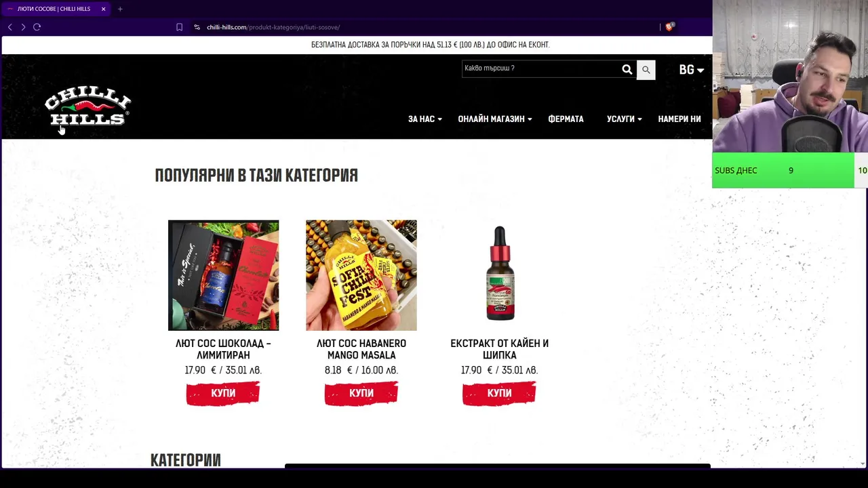Open a new browser tab
Image resolution: width=868 pixels, height=488 pixels.
[120, 9]
